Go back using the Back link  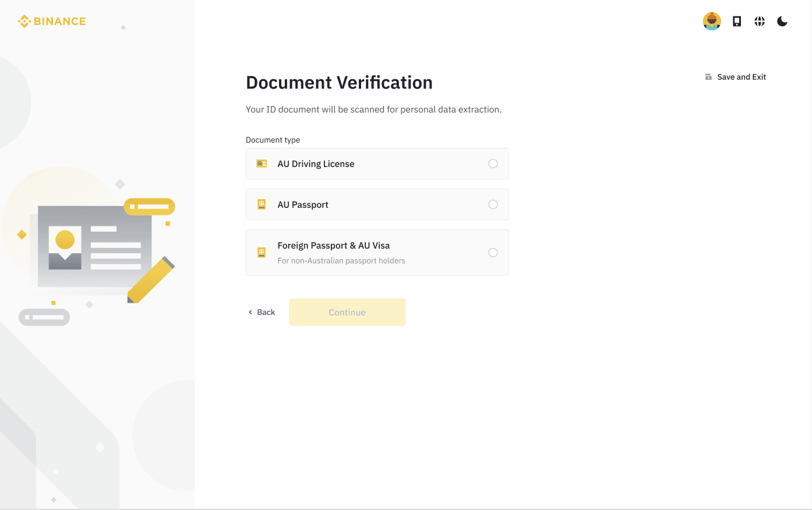262,312
